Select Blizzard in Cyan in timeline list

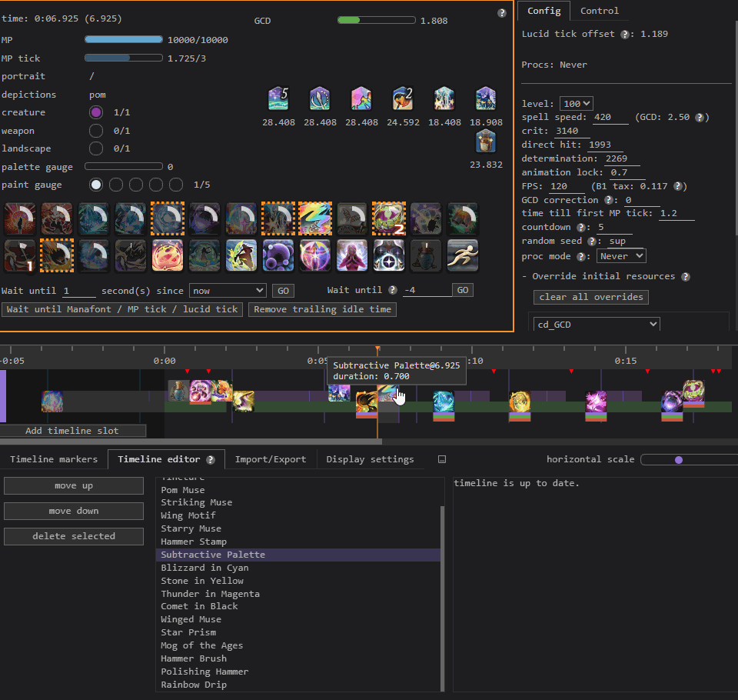(x=204, y=568)
